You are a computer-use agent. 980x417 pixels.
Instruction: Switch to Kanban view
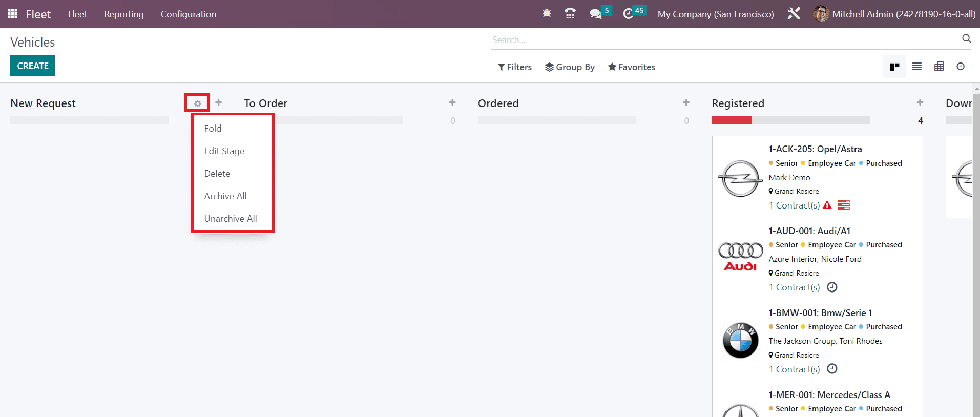point(894,67)
